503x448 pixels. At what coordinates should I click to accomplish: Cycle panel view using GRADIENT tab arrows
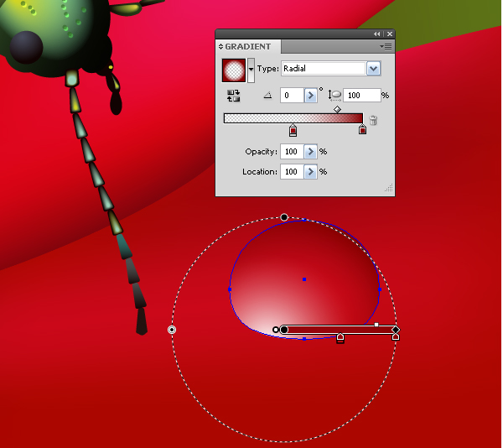(x=220, y=46)
